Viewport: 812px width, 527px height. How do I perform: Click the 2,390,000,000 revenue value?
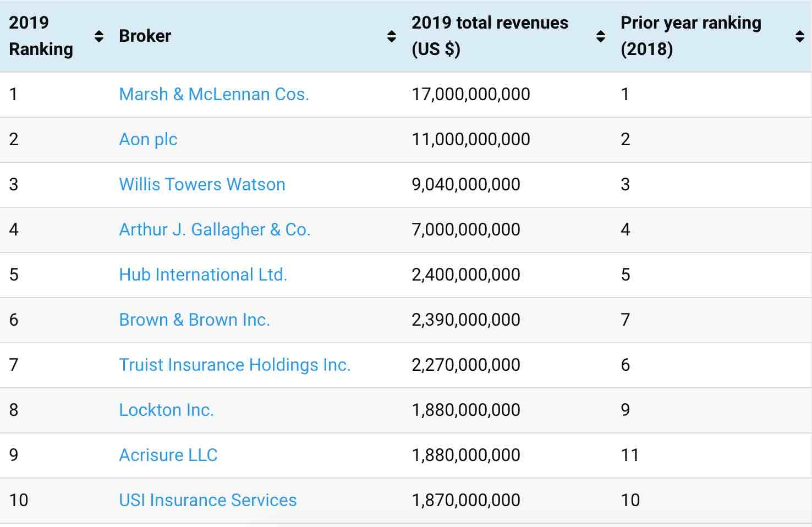coord(466,320)
